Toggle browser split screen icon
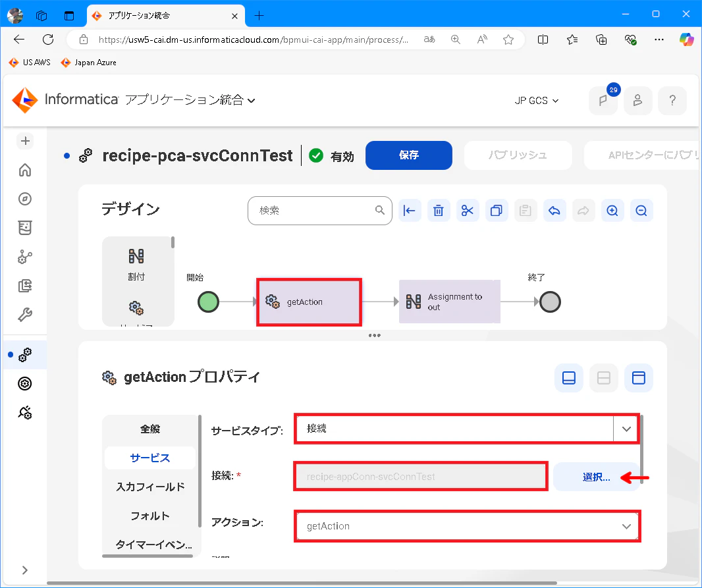This screenshot has width=702, height=588. pos(543,40)
